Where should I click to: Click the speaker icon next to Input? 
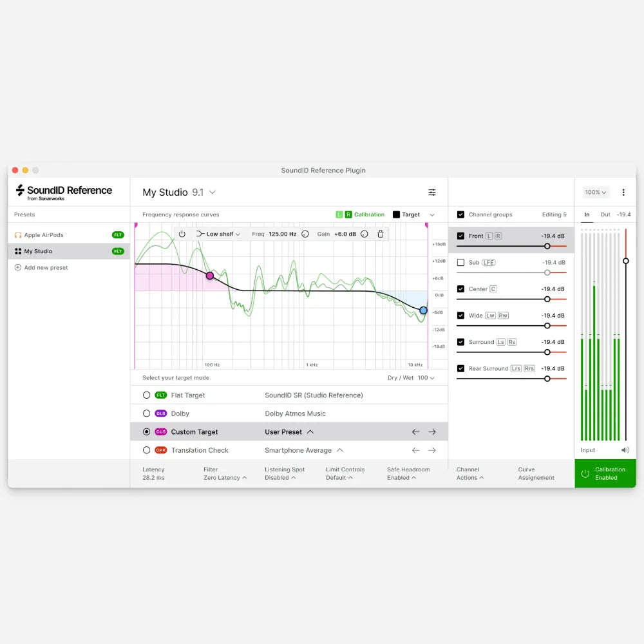click(x=625, y=450)
